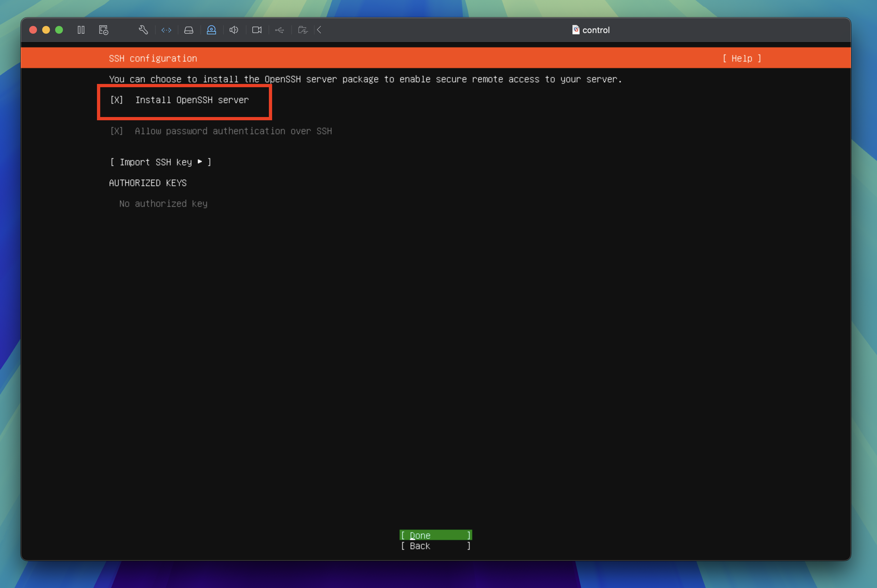Viewport: 877px width, 588px height.
Task: Go back using the Back button
Action: click(436, 546)
